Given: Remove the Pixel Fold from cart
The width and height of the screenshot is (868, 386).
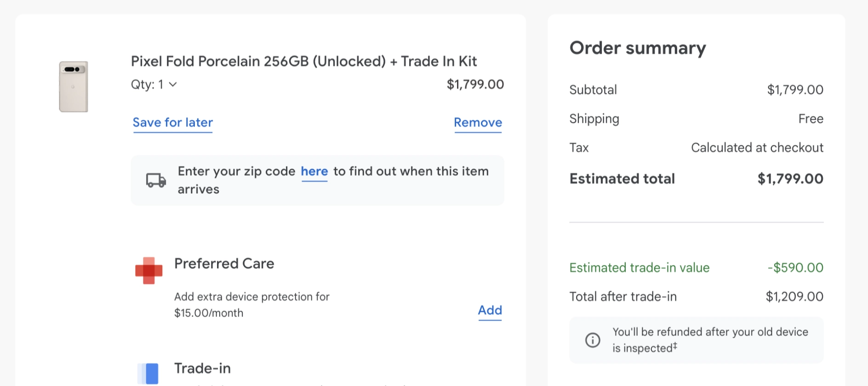Looking at the screenshot, I should point(478,123).
